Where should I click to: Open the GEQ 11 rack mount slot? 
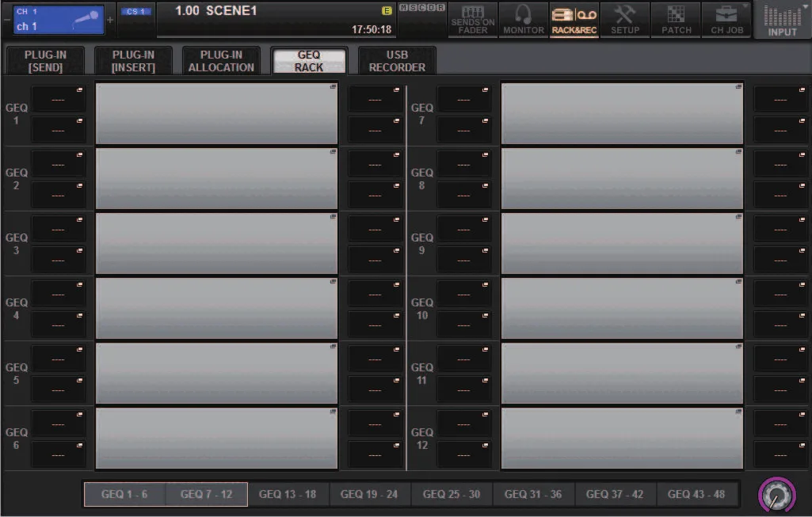pyautogui.click(x=622, y=373)
